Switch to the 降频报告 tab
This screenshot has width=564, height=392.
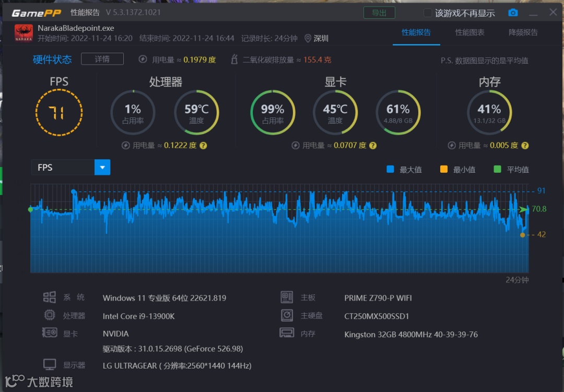pyautogui.click(x=523, y=32)
